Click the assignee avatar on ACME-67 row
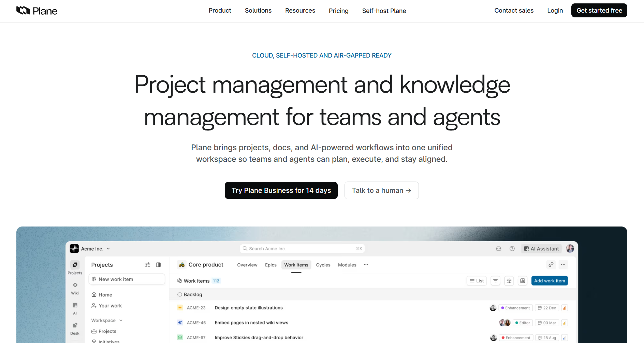644x343 pixels. (493, 338)
